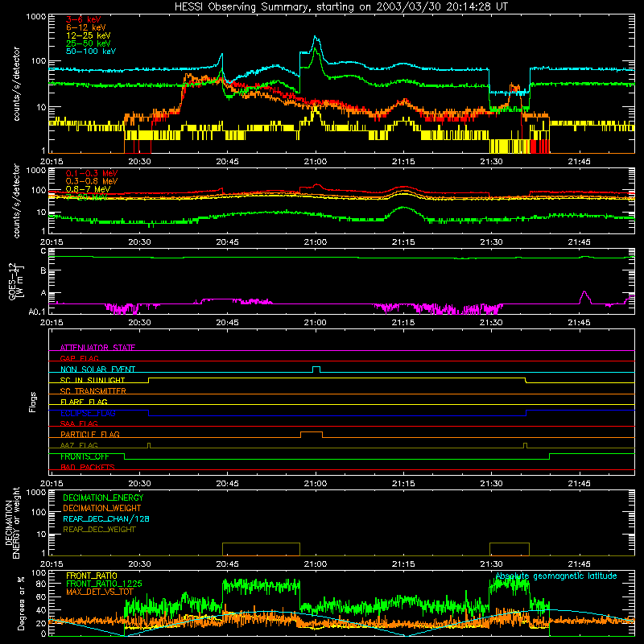
Task: Click the FRONTS_OFF flag label
Action: coord(85,456)
